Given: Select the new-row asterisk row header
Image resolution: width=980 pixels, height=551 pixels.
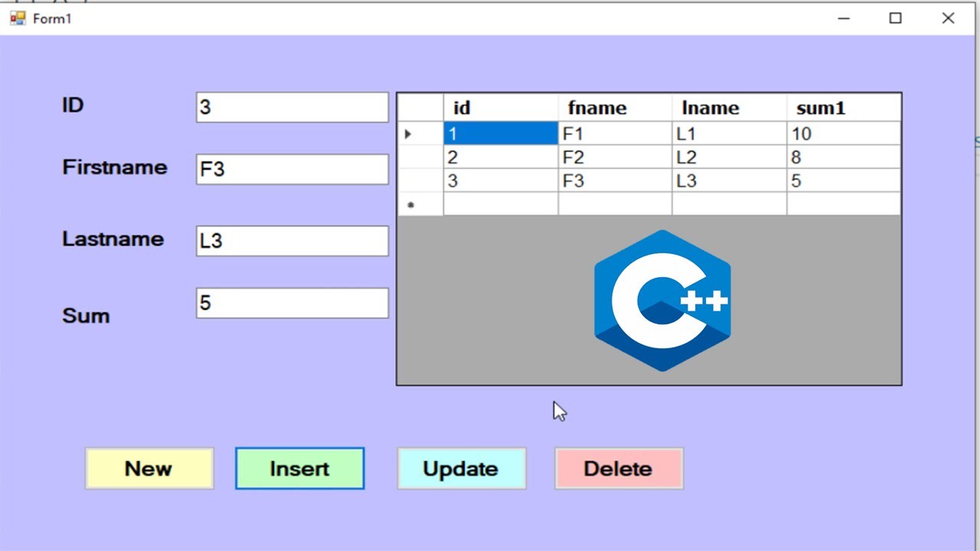Looking at the screenshot, I should 420,204.
